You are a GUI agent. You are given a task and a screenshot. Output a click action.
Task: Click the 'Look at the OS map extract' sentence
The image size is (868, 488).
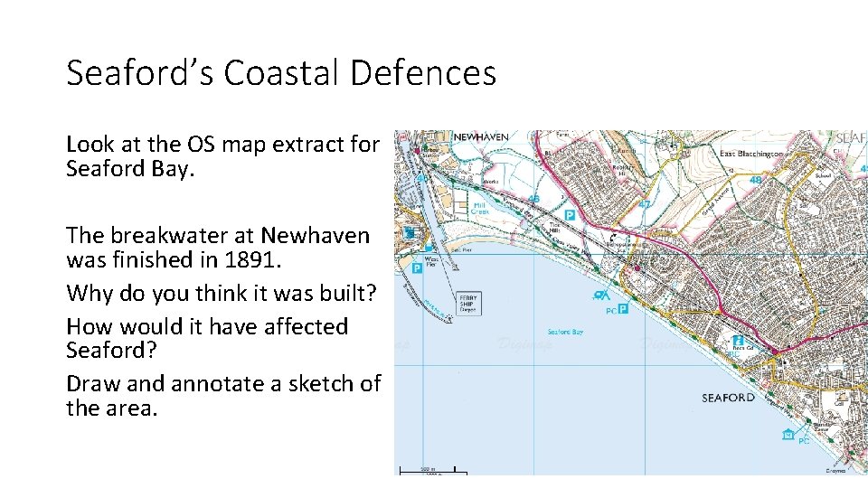pos(223,156)
